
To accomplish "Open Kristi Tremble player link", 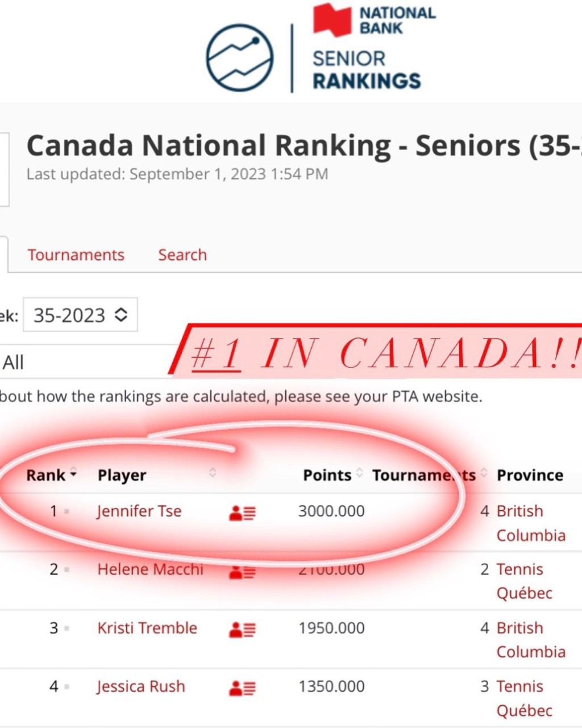I will [147, 628].
